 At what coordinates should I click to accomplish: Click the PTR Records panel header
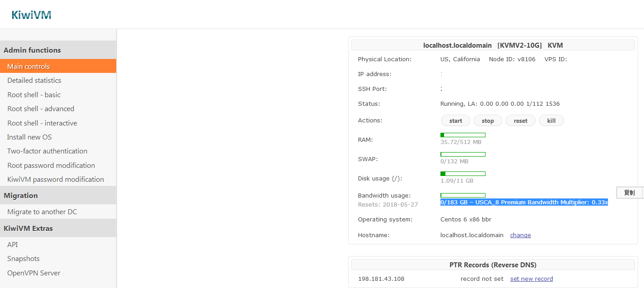click(x=493, y=265)
